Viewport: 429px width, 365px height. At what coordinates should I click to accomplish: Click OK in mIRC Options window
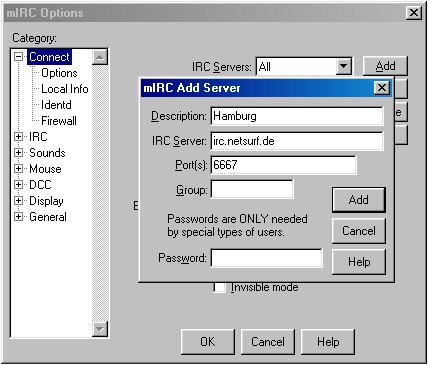click(x=208, y=342)
